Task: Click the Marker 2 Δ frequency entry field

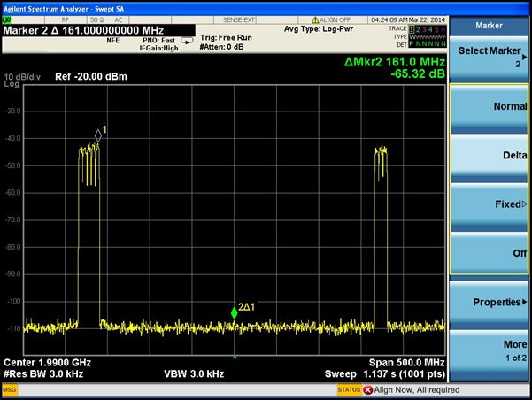Action: 99,31
